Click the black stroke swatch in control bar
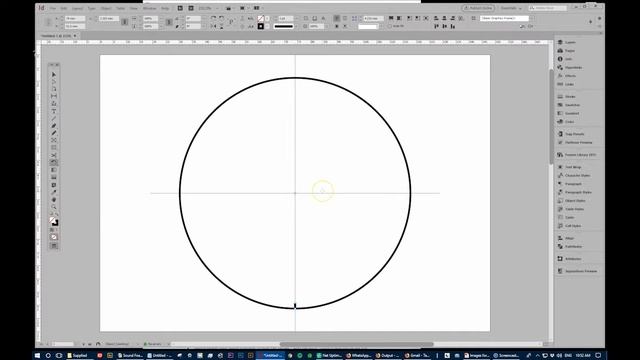The width and height of the screenshot is (640, 360). 261,26
